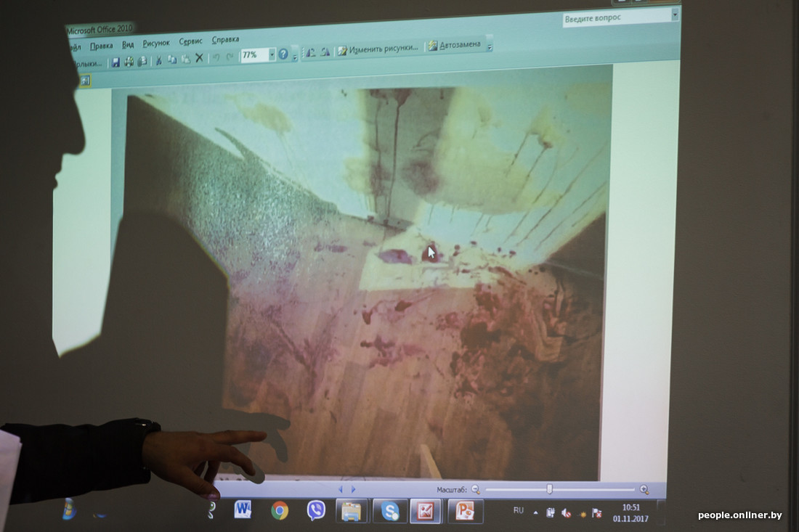Viewport: 799px width, 532px height.
Task: Click the Масштаб zoom slider handle
Action: 549,489
